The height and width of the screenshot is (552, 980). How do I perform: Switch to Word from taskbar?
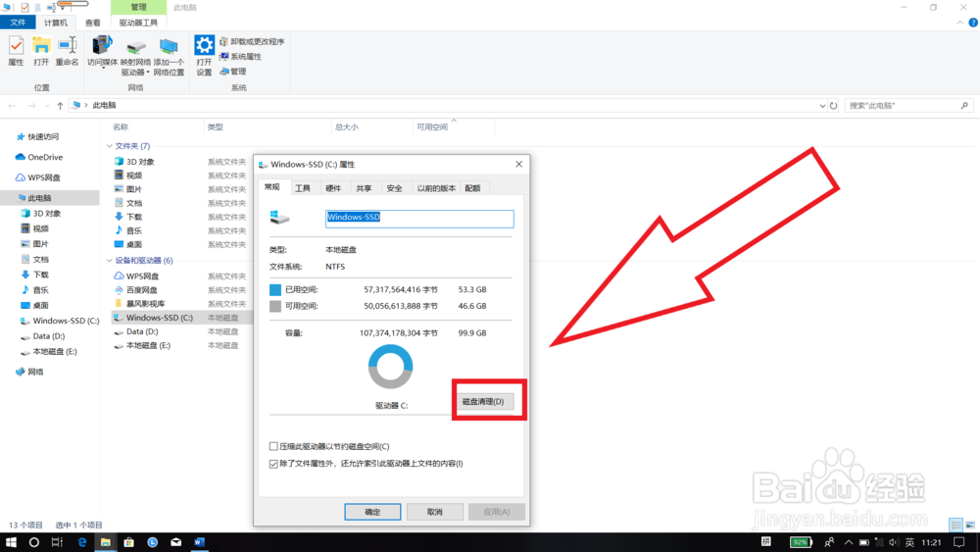coord(199,542)
